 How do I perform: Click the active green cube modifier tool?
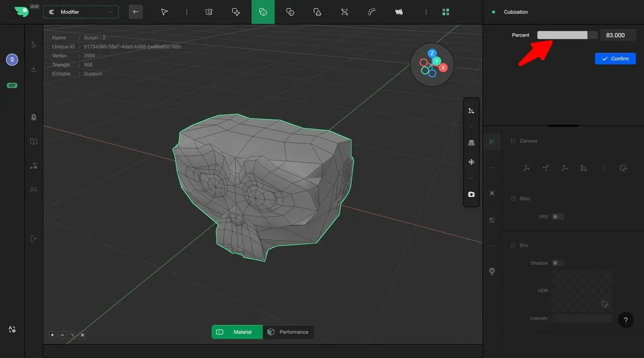coord(263,12)
